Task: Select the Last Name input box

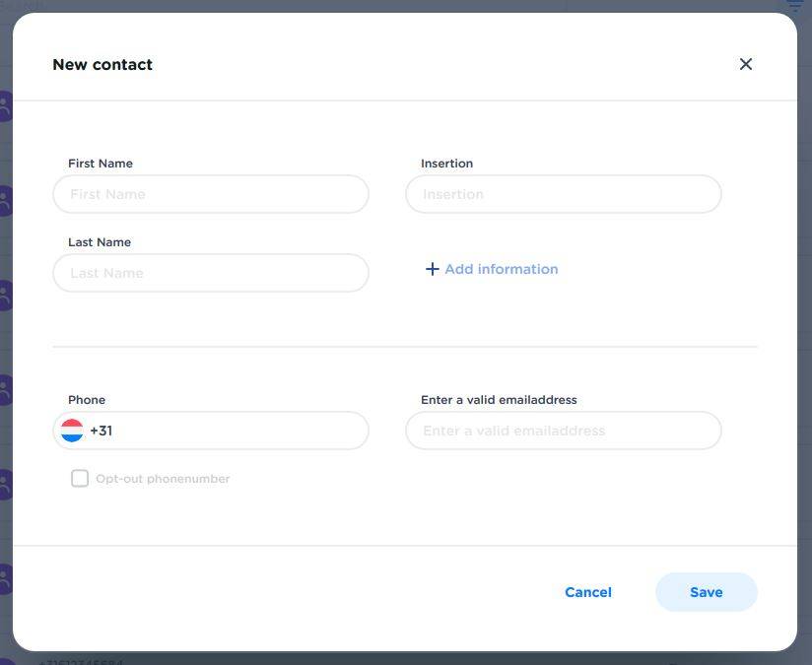Action: click(x=211, y=273)
